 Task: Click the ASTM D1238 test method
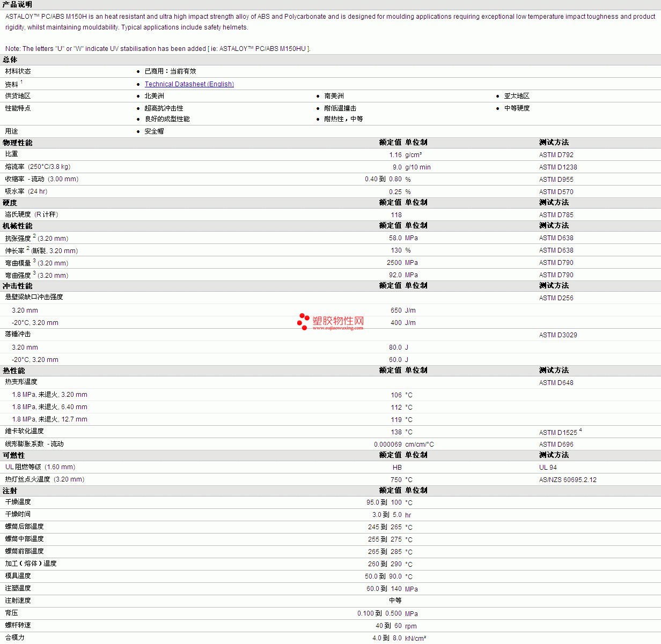click(558, 167)
